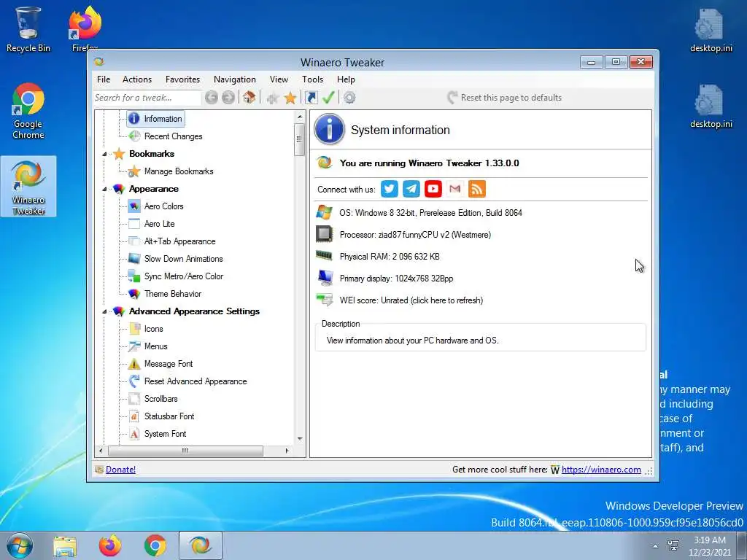Click the RAM module icon
Viewport: 747px width, 560px height.
(325, 256)
